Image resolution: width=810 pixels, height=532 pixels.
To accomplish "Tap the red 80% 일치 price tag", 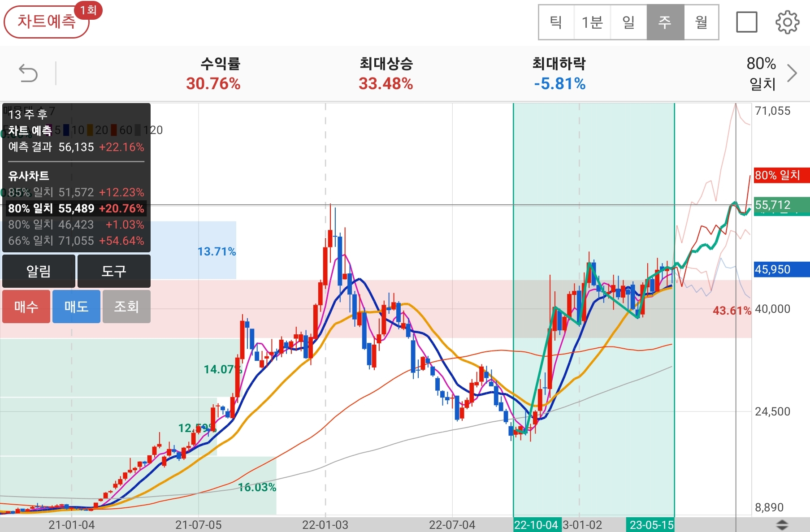I will click(x=781, y=175).
